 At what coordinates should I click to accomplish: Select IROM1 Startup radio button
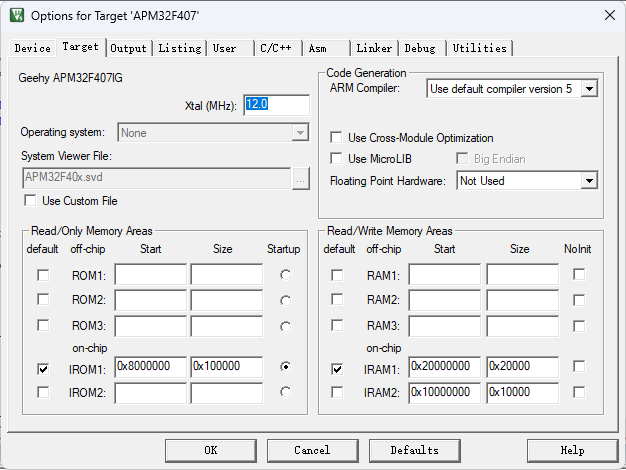[285, 366]
